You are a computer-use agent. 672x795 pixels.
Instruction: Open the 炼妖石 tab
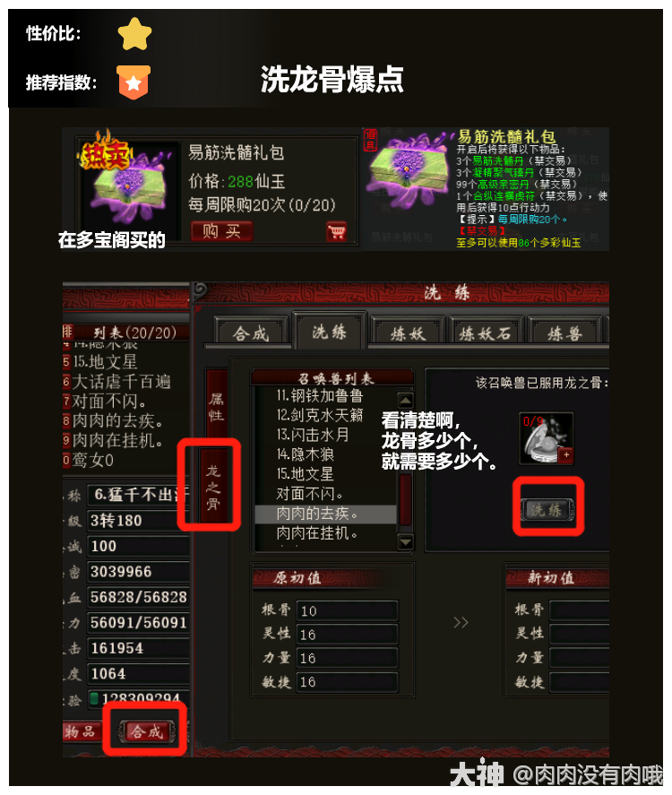[485, 333]
